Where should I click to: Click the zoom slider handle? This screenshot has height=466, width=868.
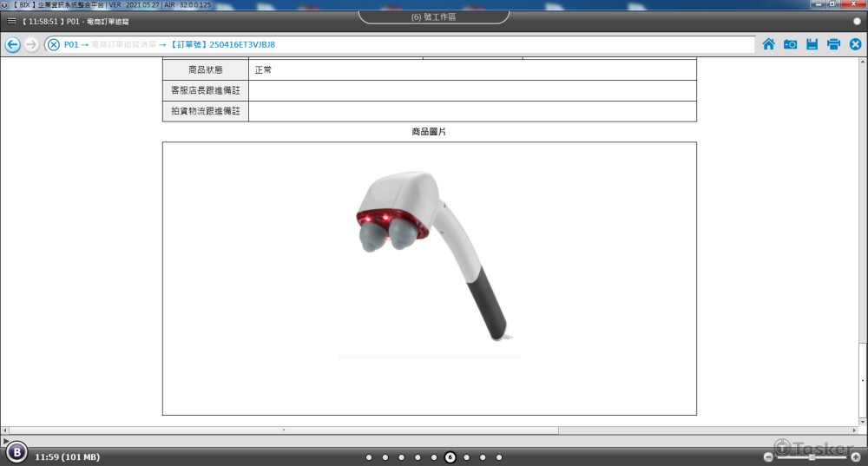point(812,457)
